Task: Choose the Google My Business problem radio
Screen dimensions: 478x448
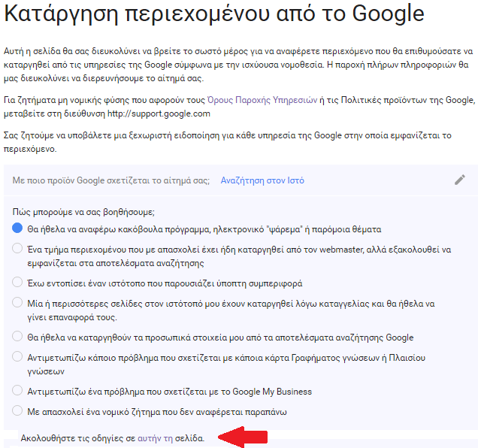Action: point(17,390)
